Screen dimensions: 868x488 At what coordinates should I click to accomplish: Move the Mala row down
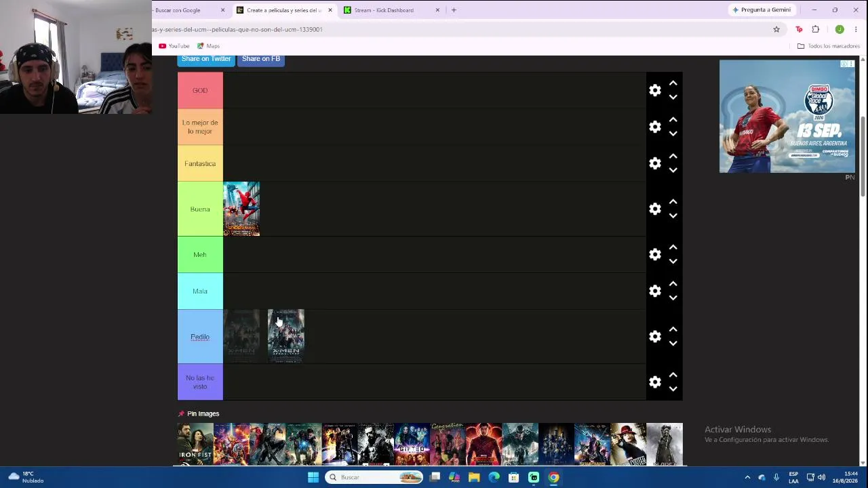click(673, 298)
